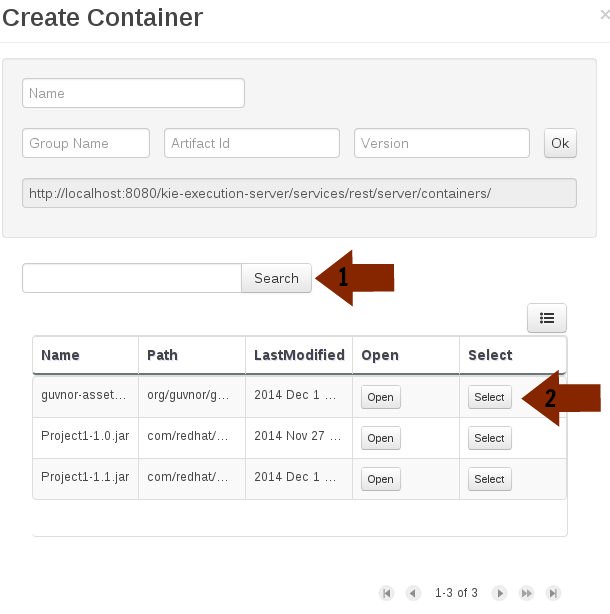Go to first page of results
Image resolution: width=610 pixels, height=614 pixels.
[x=386, y=593]
